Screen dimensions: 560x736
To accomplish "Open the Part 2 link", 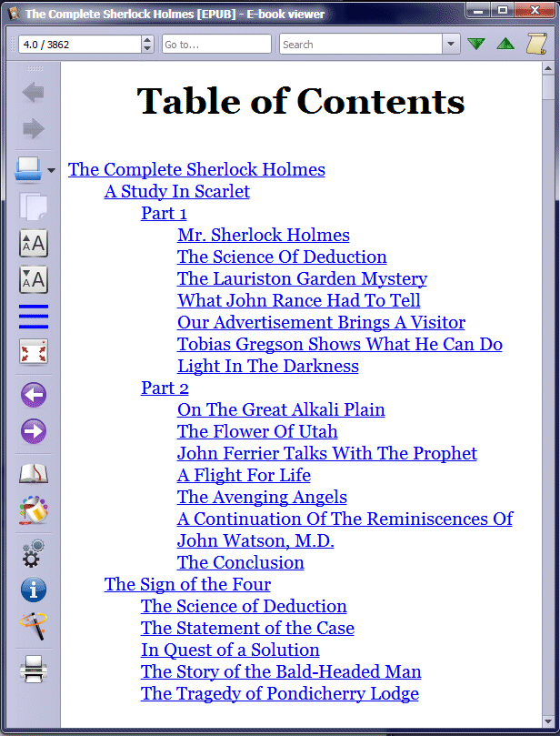I will click(165, 388).
